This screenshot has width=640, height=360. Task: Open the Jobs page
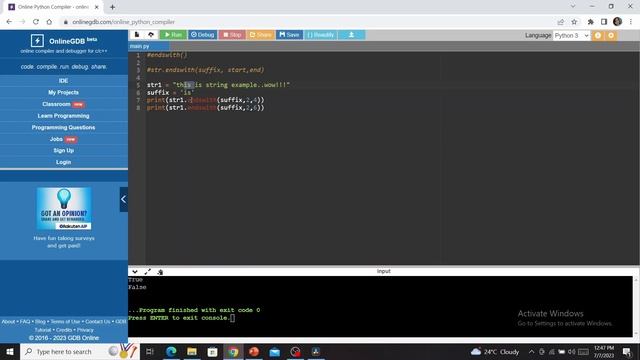(56, 139)
